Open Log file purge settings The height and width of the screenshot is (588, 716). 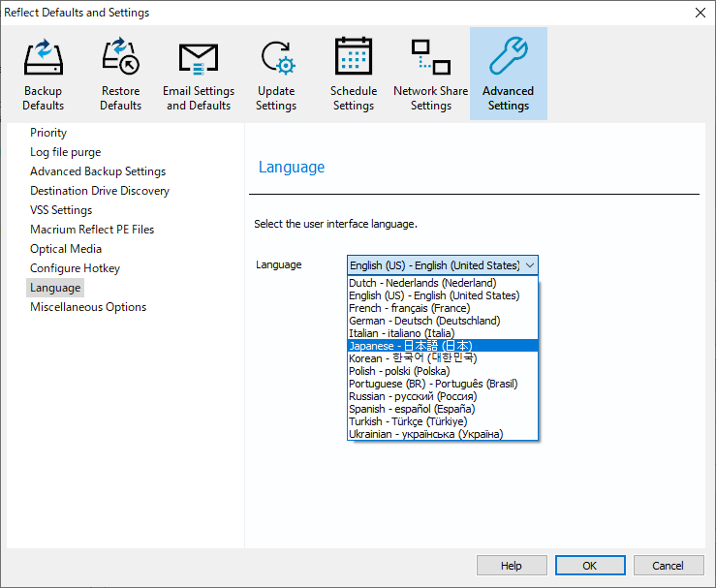point(65,152)
